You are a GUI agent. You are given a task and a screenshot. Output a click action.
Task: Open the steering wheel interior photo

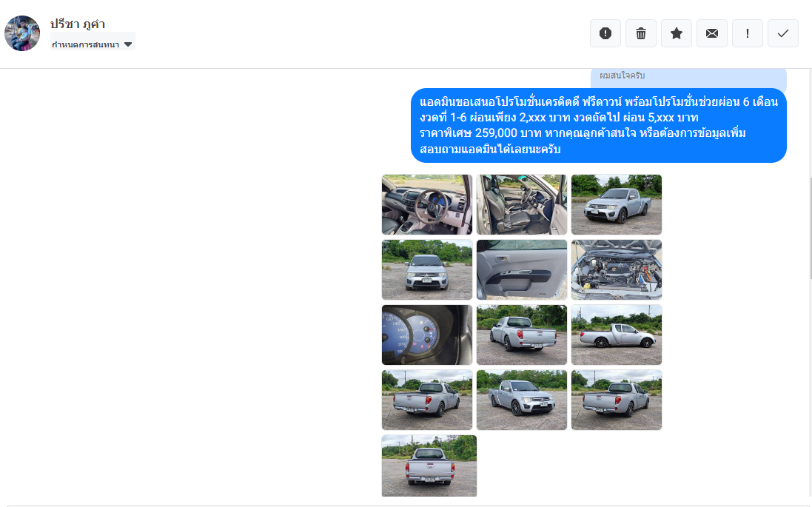tap(427, 204)
